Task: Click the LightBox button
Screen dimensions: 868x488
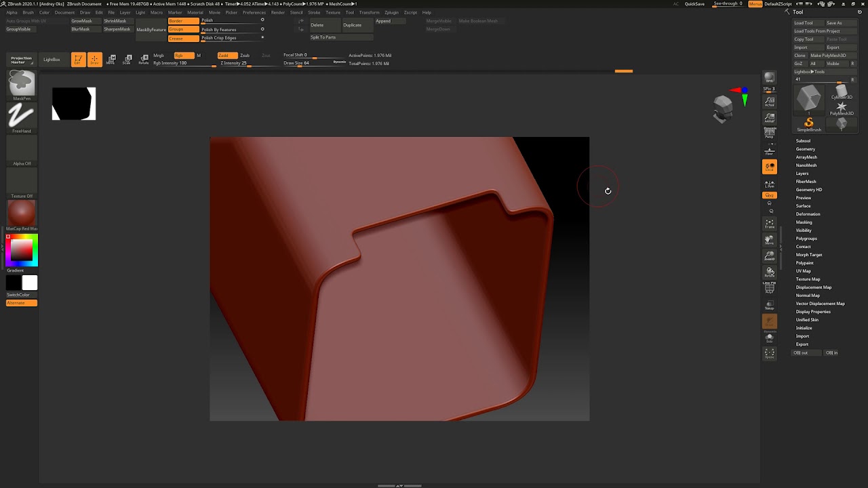Action: click(52, 60)
